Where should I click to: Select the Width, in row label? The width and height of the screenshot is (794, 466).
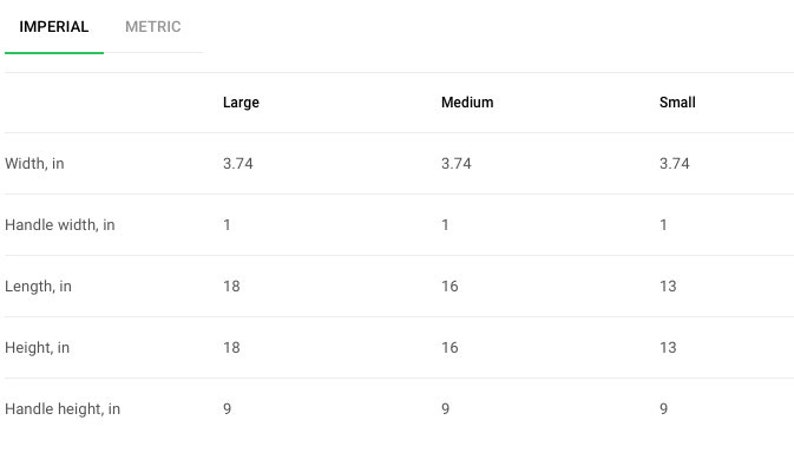34,164
